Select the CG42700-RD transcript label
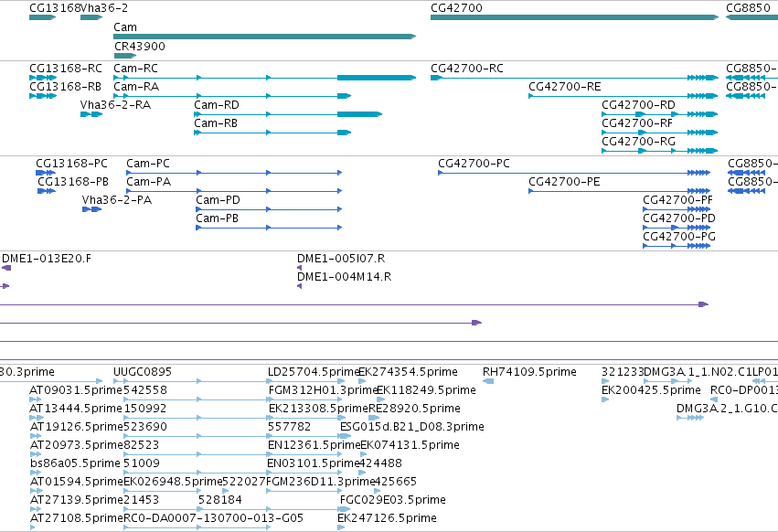 [638, 105]
